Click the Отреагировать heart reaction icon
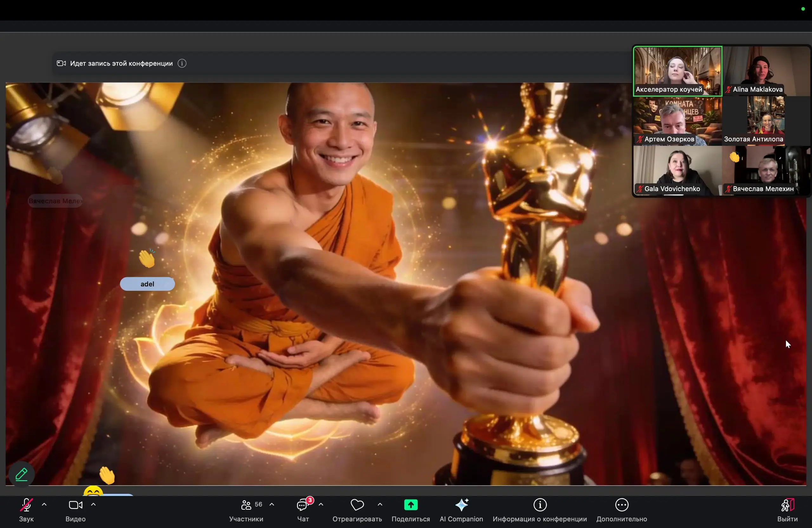The height and width of the screenshot is (528, 812). 357,505
